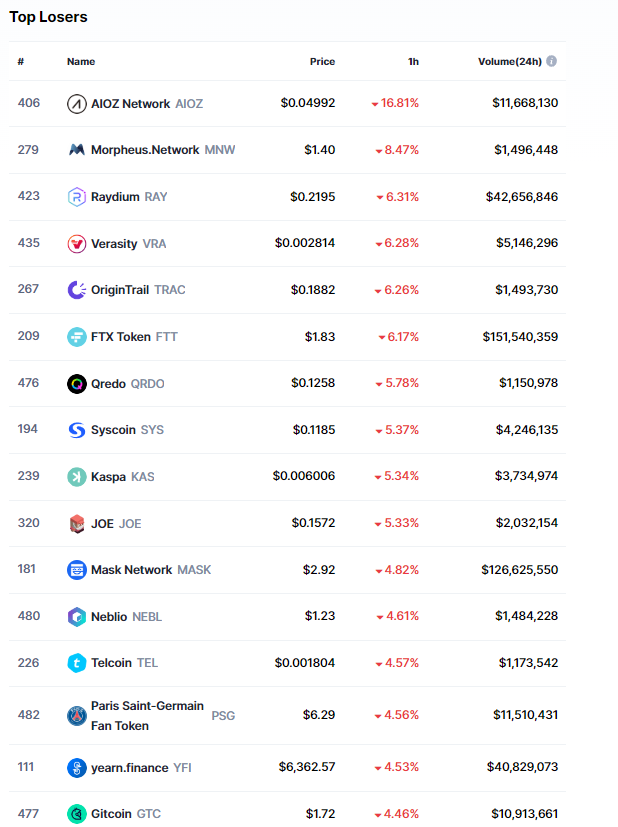Viewport: 618px width, 827px height.
Task: Sort by the Volume(24h) column header
Action: tap(509, 61)
